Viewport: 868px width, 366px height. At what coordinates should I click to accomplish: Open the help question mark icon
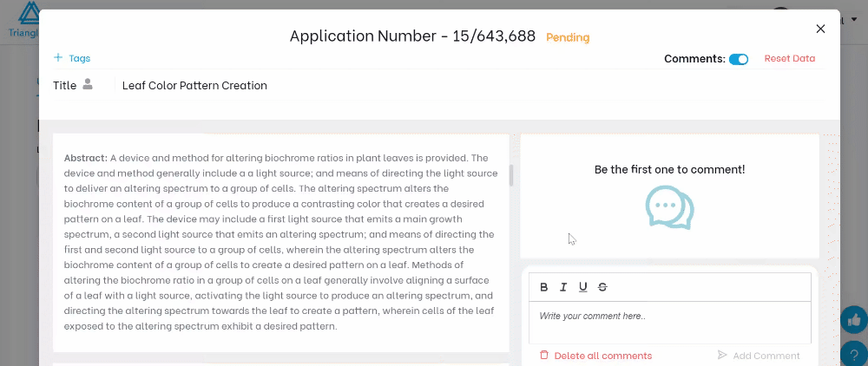854,354
